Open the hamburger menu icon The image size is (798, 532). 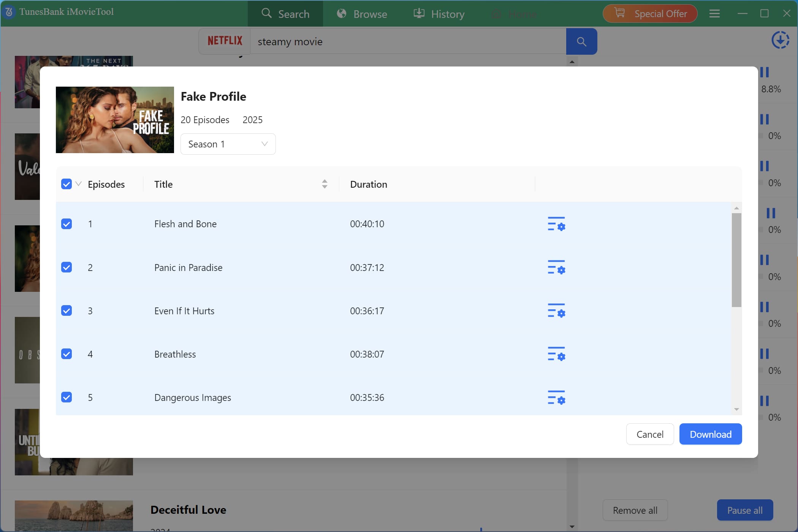[x=714, y=14]
